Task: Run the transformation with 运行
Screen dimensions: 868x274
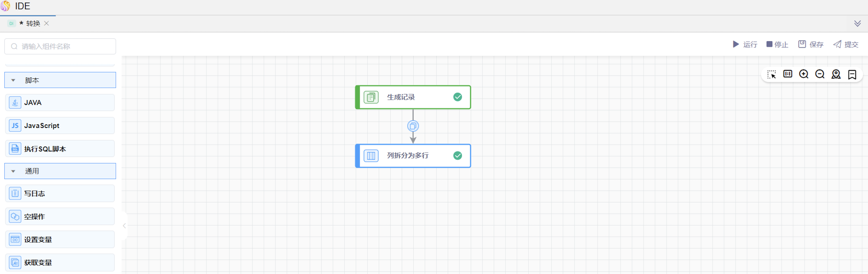Action: (x=745, y=44)
